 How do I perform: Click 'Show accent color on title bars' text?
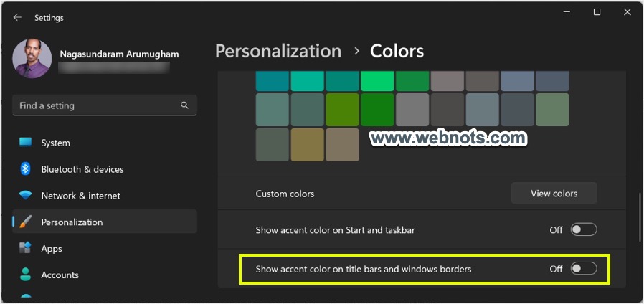click(x=364, y=270)
